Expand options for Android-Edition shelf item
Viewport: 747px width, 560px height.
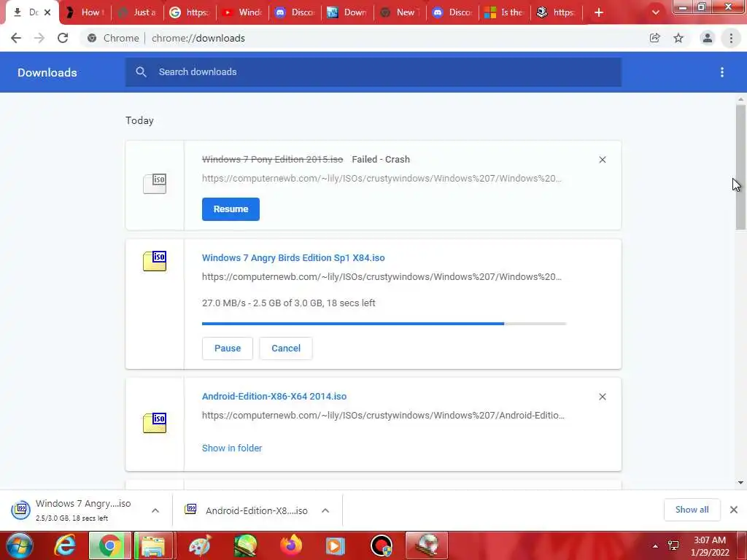pyautogui.click(x=325, y=510)
